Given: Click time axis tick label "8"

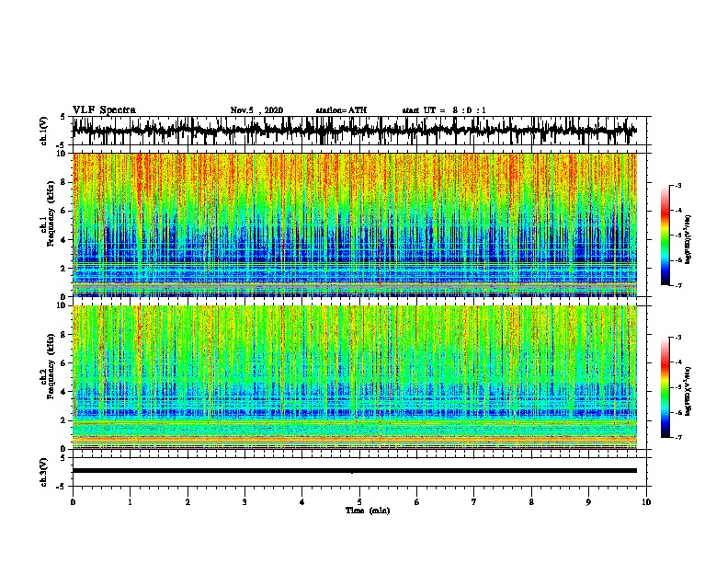Looking at the screenshot, I should click(x=531, y=501).
